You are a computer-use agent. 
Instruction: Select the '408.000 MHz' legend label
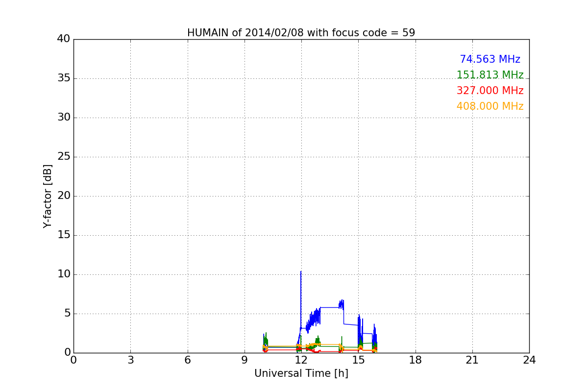490,106
